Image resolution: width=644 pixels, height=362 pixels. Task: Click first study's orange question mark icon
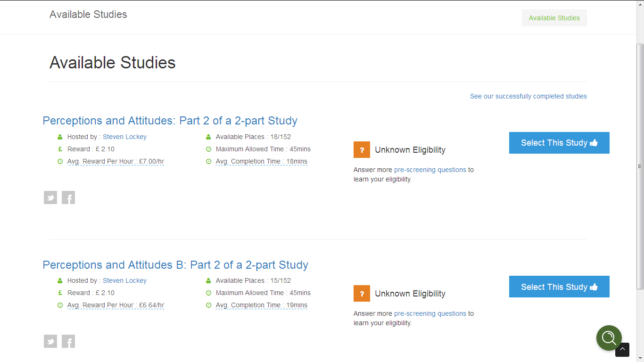(362, 150)
